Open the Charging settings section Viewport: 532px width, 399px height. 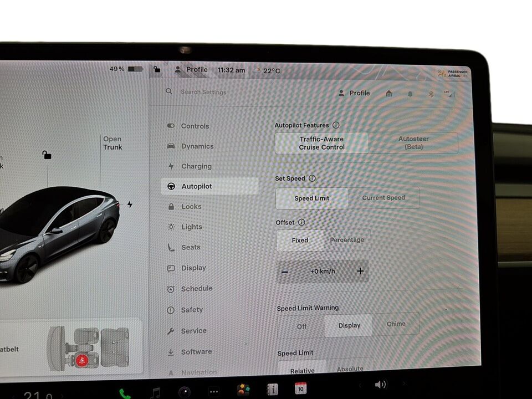tap(190, 166)
